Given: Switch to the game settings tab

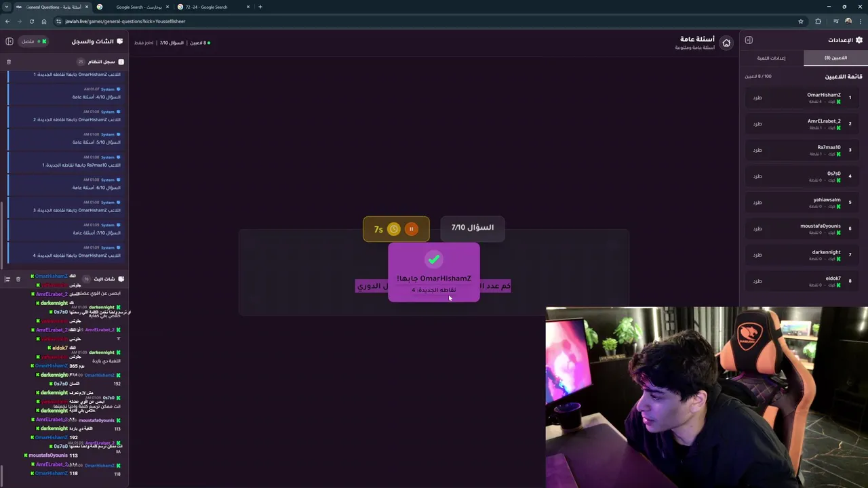Looking at the screenshot, I should (772, 58).
